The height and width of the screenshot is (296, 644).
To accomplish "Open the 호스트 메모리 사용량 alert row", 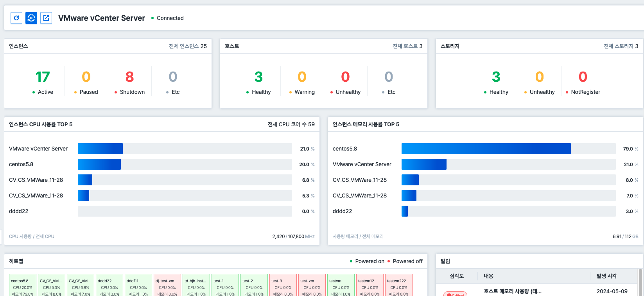I will click(513, 291).
